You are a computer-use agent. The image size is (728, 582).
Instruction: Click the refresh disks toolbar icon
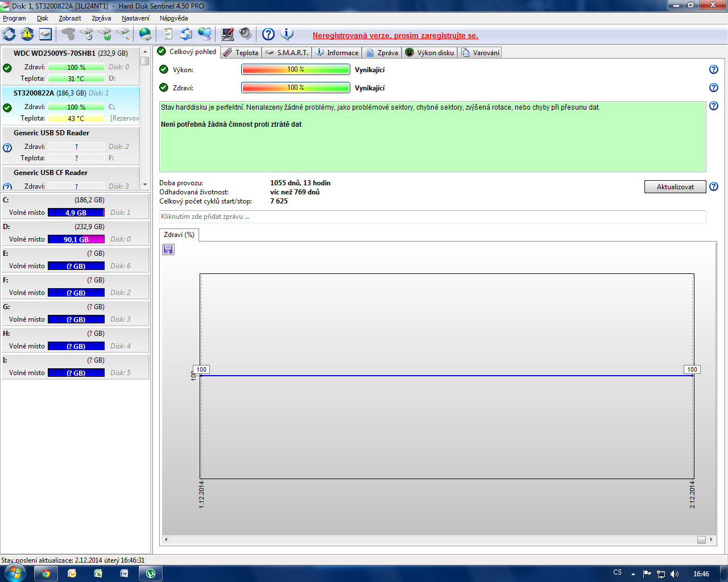[9, 34]
